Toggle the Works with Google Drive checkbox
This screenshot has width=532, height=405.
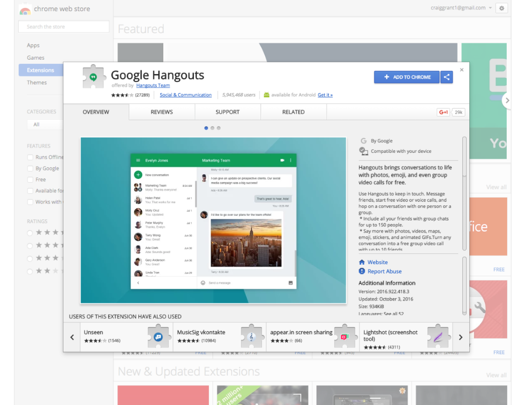(x=30, y=202)
